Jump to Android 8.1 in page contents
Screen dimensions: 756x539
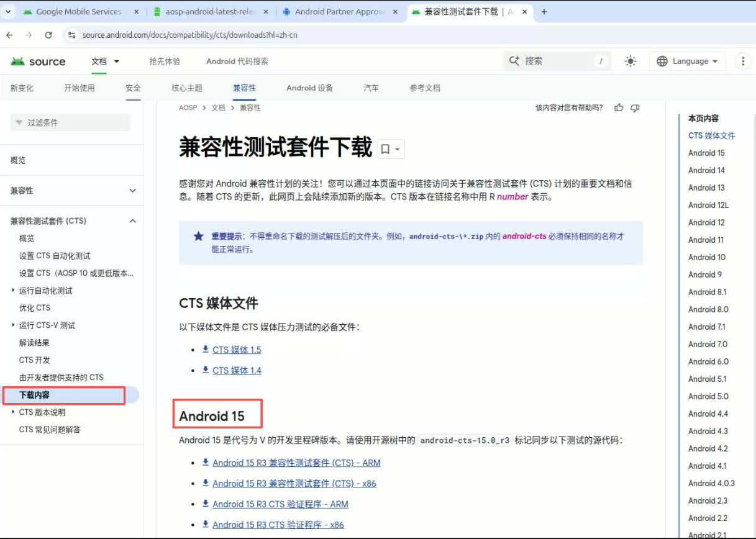click(707, 292)
